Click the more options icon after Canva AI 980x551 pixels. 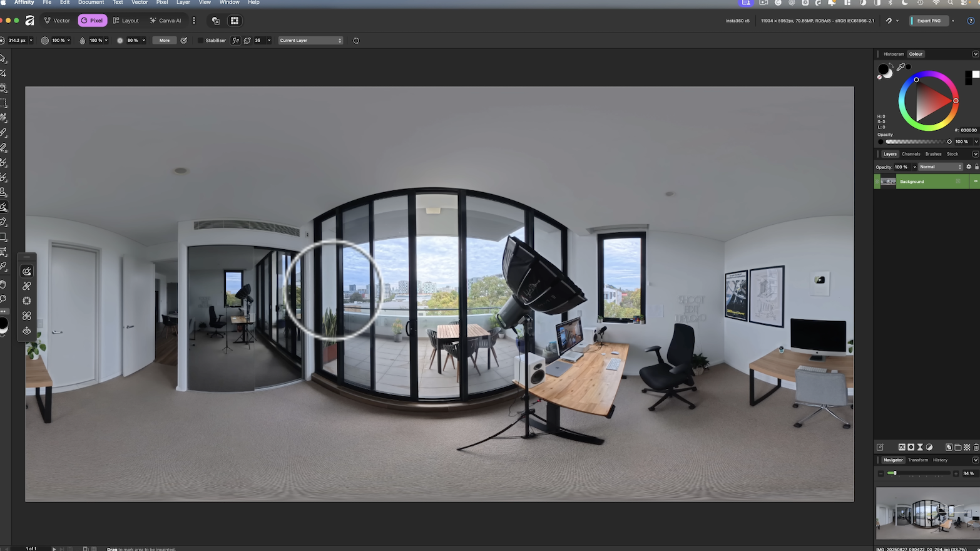click(194, 21)
